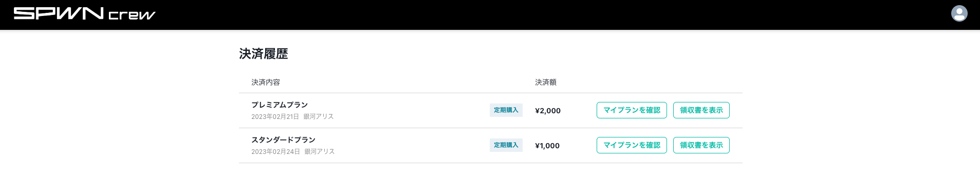Click 銀河アリス in the プレミアムプラン row
This screenshot has height=191, width=980.
click(319, 117)
